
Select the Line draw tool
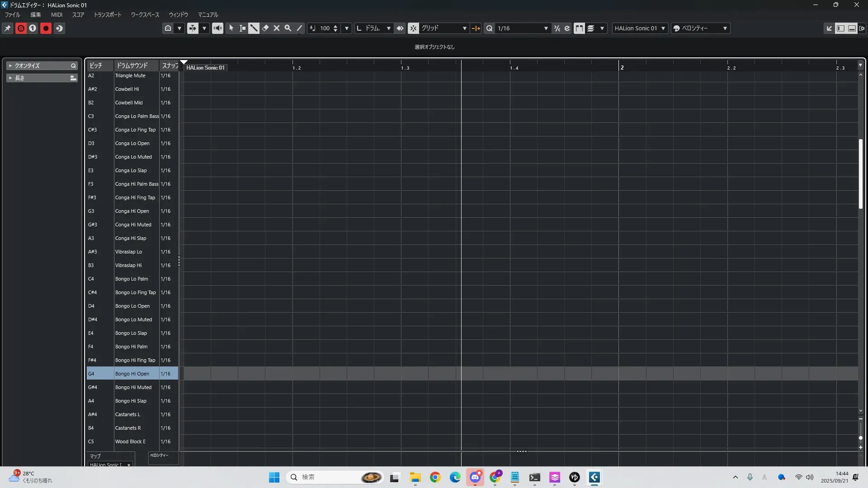299,28
